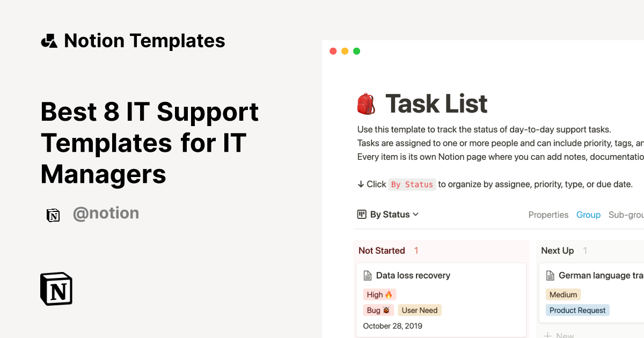Viewport: 644px width, 338px height.
Task: Open the Data loss recovery task card
Action: tap(413, 275)
